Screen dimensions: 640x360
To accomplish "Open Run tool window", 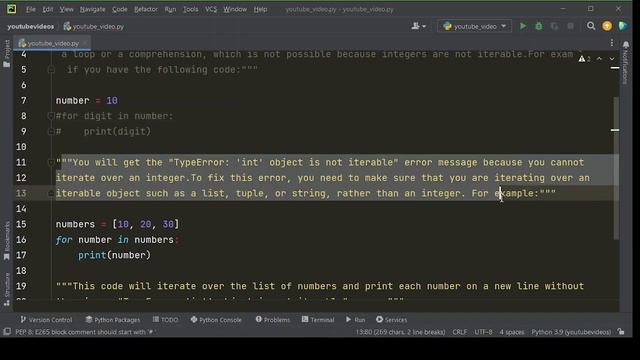I will (356, 320).
